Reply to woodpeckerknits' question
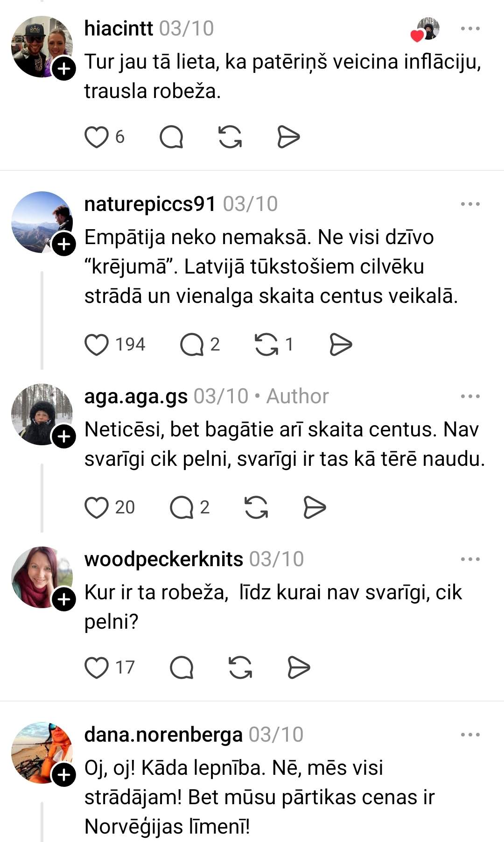Screen dimensions: 504x842 tap(182, 667)
